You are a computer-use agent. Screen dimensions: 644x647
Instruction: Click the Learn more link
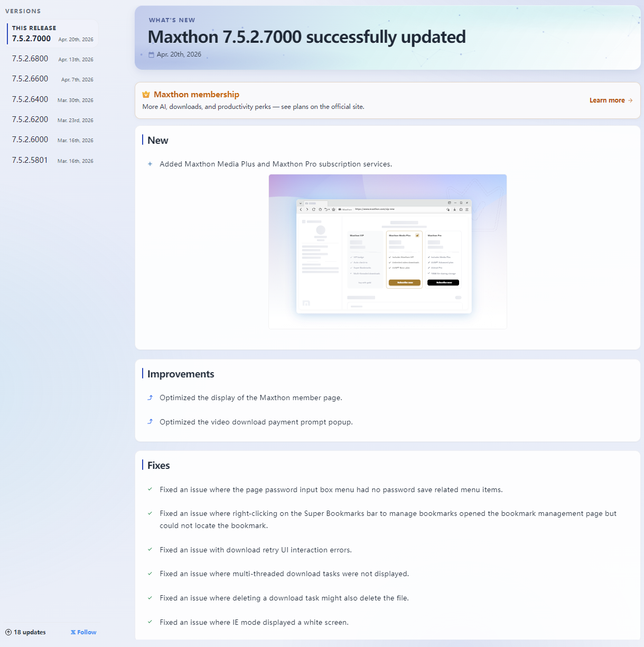coord(607,100)
